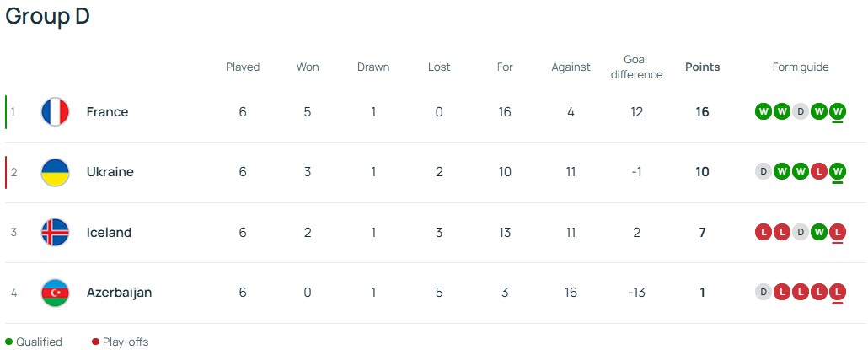Click the Azerbaijan flag icon
This screenshot has height=350, width=868.
pyautogui.click(x=55, y=293)
